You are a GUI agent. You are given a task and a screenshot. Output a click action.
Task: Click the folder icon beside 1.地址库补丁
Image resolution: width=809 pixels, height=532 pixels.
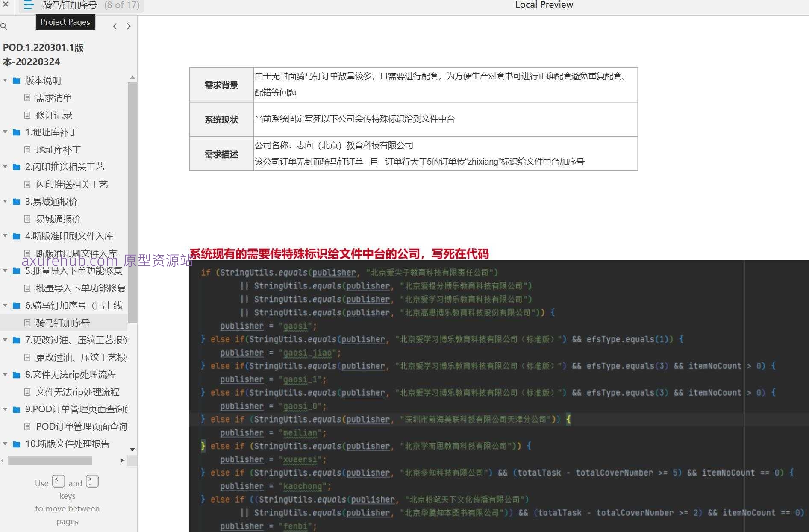click(x=16, y=132)
